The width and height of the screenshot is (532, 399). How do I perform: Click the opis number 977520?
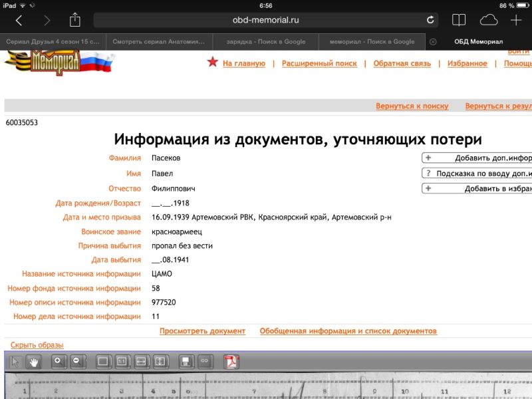pyautogui.click(x=164, y=302)
